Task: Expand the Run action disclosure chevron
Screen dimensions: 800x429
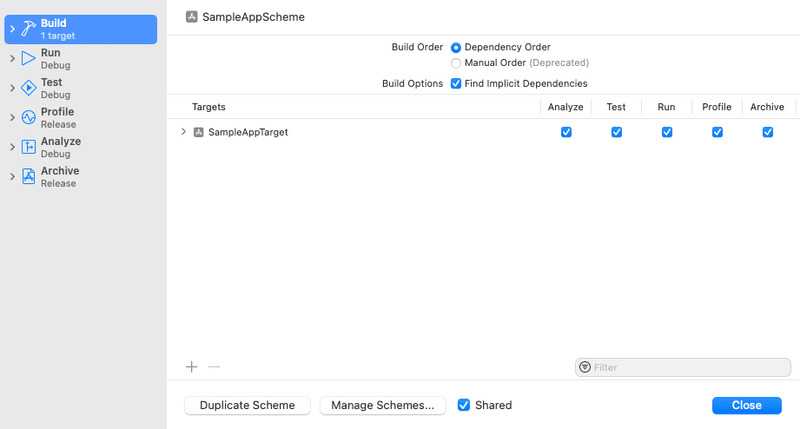Action: [12, 59]
